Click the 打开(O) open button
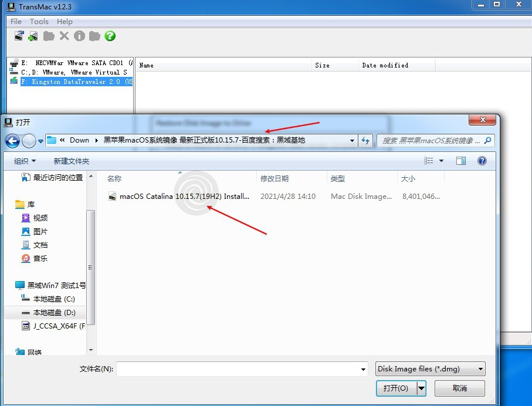This screenshot has width=532, height=406. tap(396, 388)
